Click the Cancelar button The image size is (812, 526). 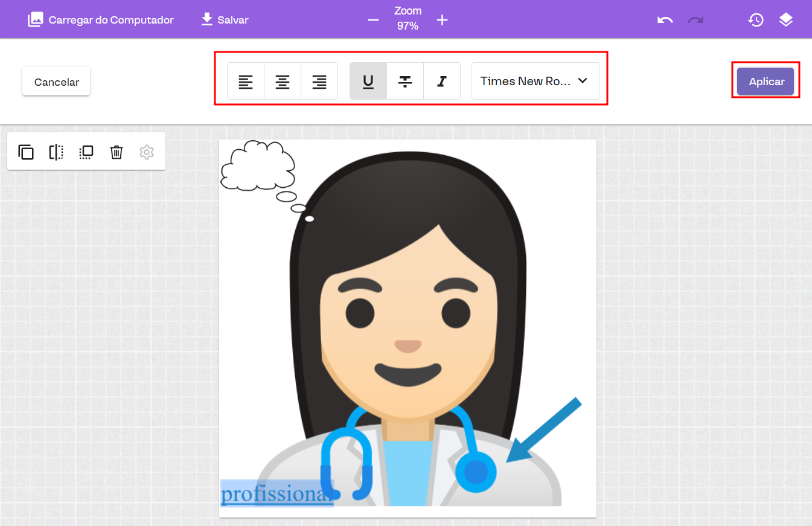(x=56, y=82)
